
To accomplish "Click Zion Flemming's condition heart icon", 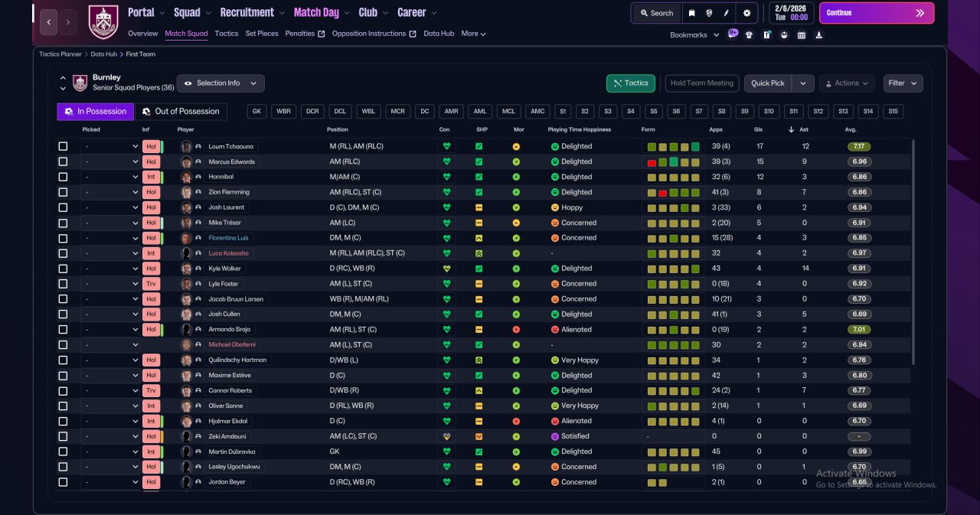I will tap(446, 192).
